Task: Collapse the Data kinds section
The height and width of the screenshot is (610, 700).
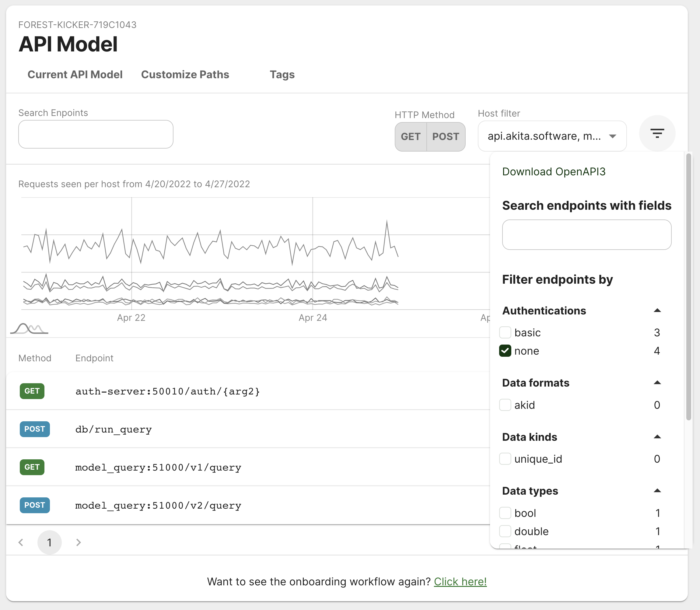Action: tap(657, 437)
